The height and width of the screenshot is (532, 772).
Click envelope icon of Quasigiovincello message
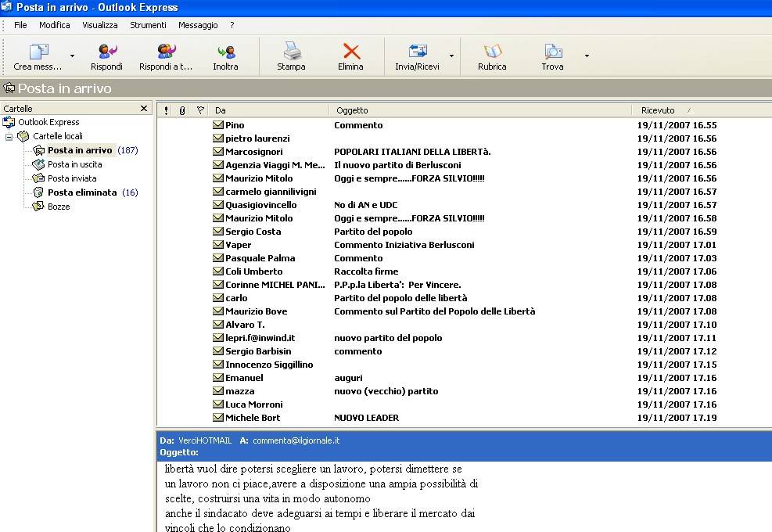218,205
